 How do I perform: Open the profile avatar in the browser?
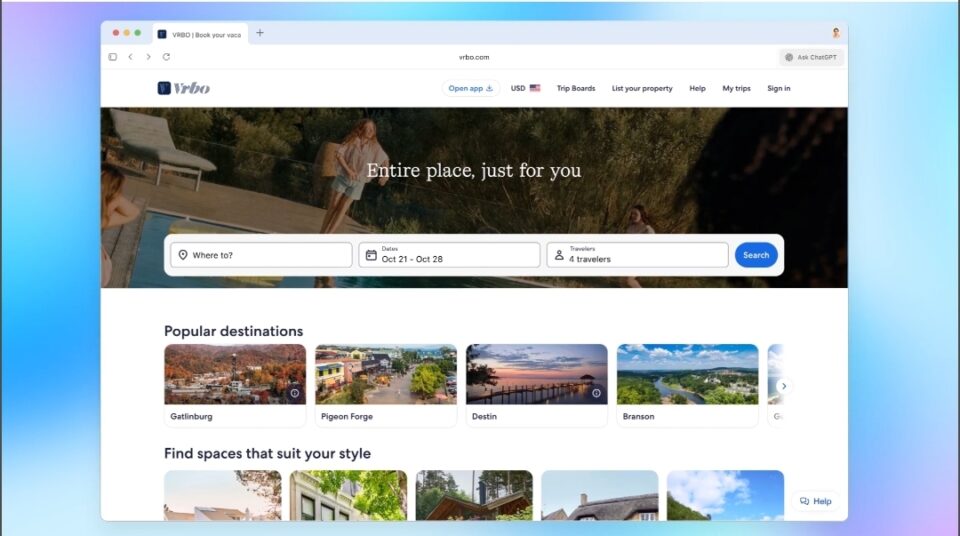pyautogui.click(x=836, y=33)
